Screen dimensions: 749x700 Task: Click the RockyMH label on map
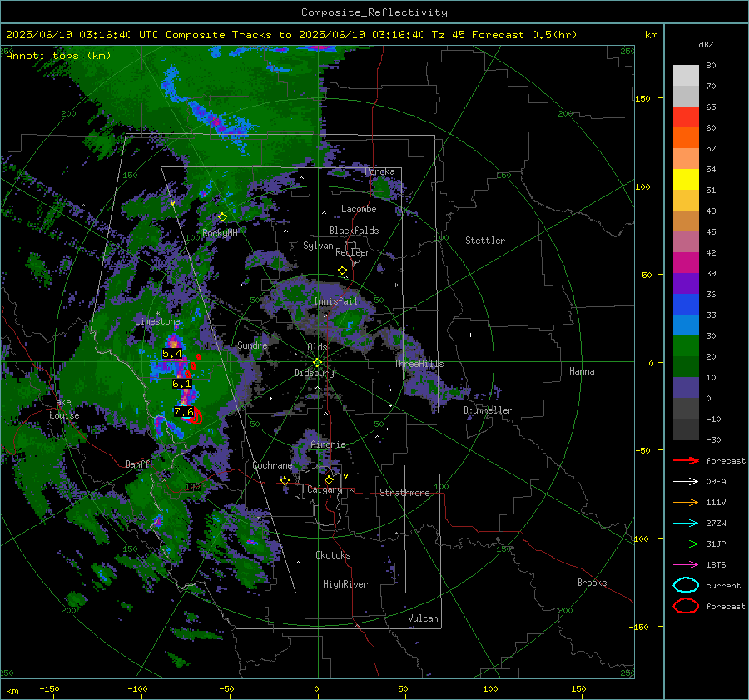[220, 233]
